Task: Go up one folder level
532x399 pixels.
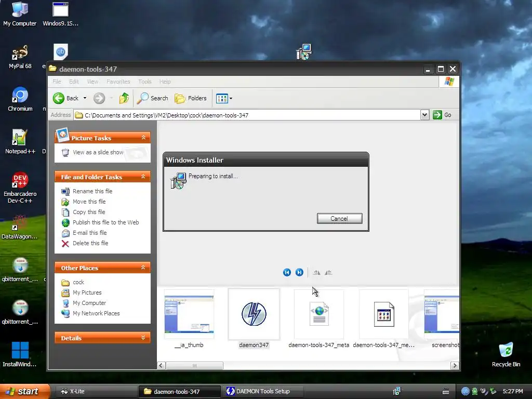Action: coord(124,98)
